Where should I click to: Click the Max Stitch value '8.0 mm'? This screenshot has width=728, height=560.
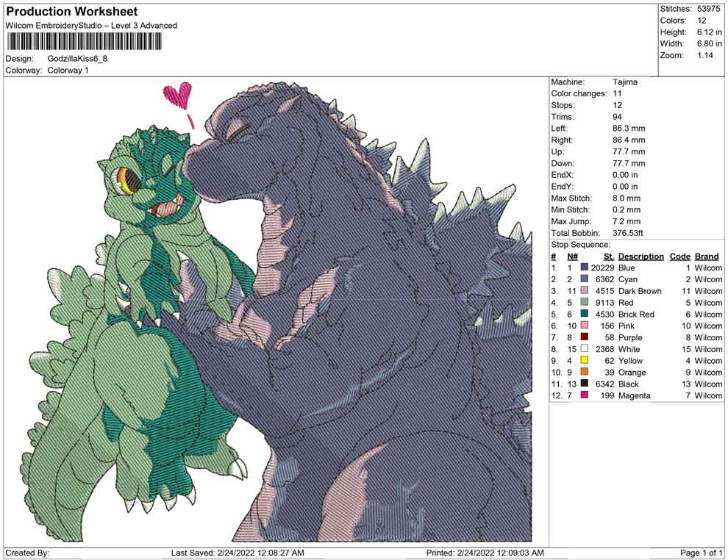pos(627,198)
